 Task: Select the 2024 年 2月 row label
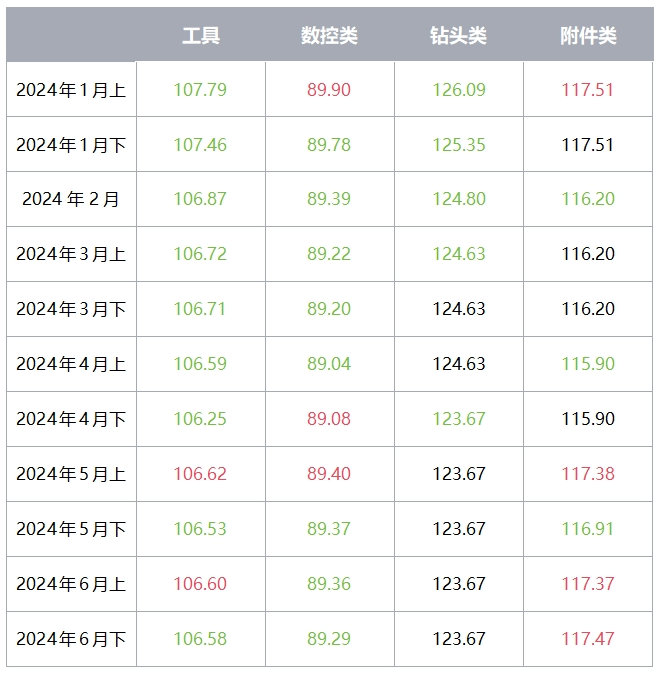tap(71, 199)
